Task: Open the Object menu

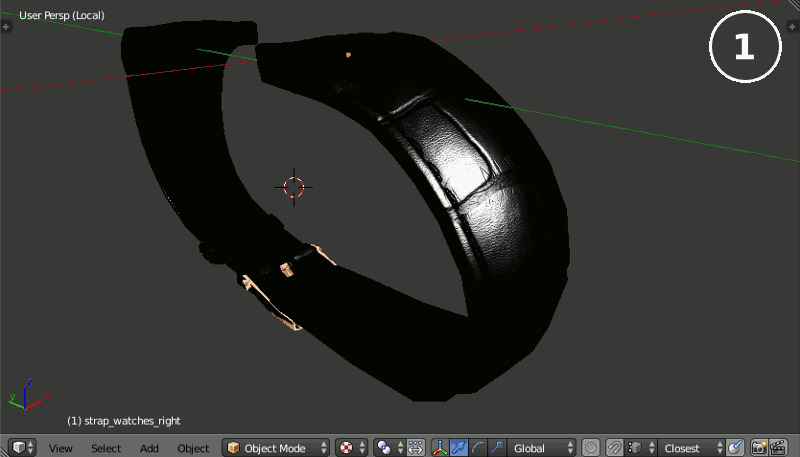Action: point(193,448)
